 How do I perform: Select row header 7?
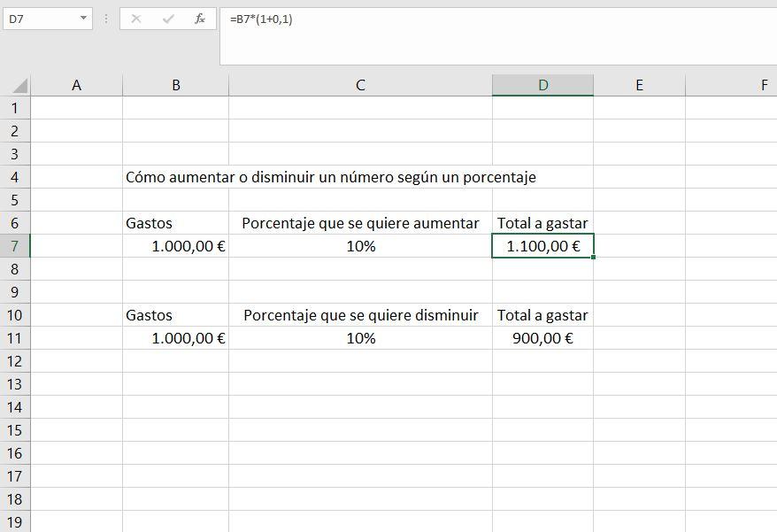(15, 246)
